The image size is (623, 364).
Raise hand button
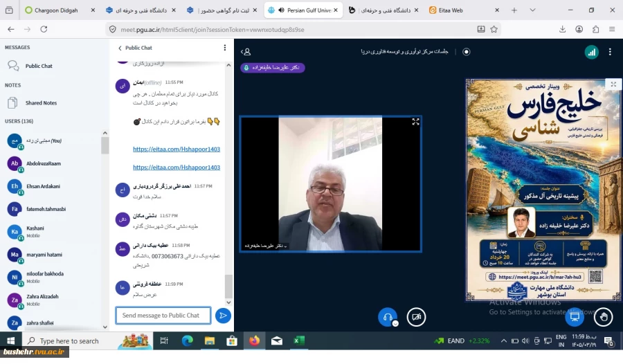click(603, 317)
